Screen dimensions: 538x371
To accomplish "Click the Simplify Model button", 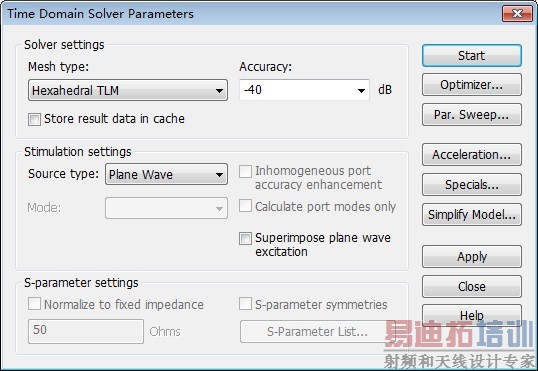I will [472, 215].
